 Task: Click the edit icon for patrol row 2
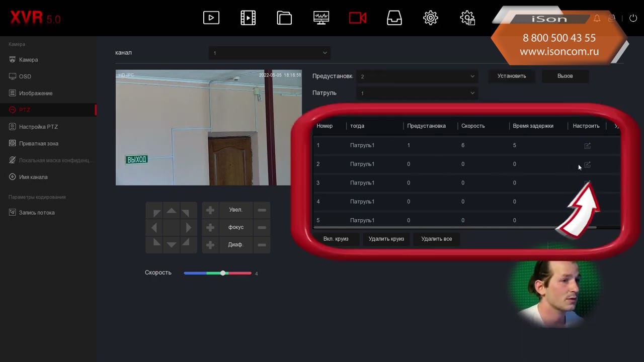(x=587, y=164)
